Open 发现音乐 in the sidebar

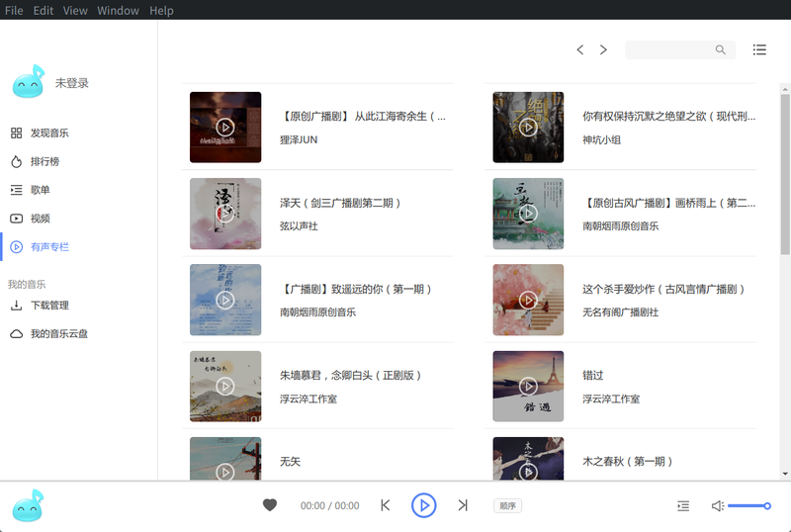(49, 133)
